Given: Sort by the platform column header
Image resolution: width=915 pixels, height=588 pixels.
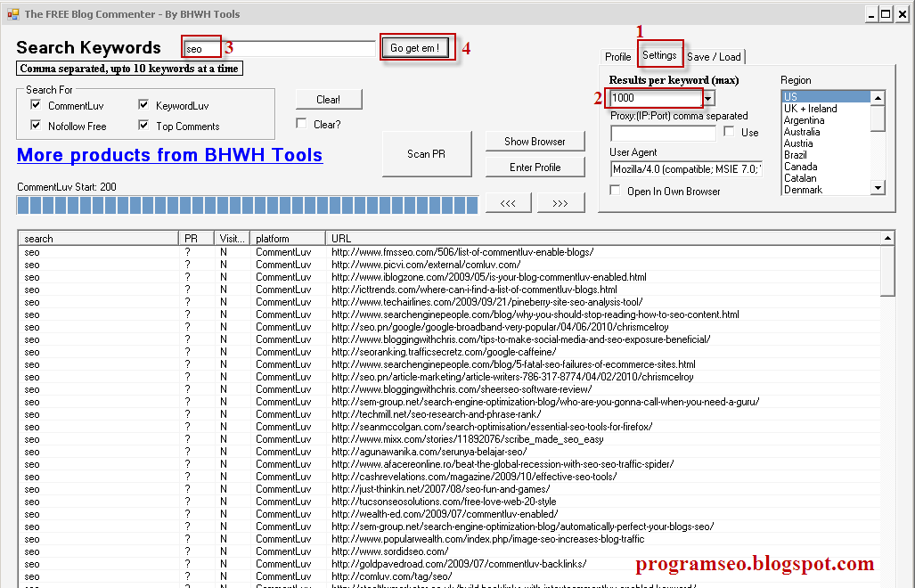Looking at the screenshot, I should 285,239.
